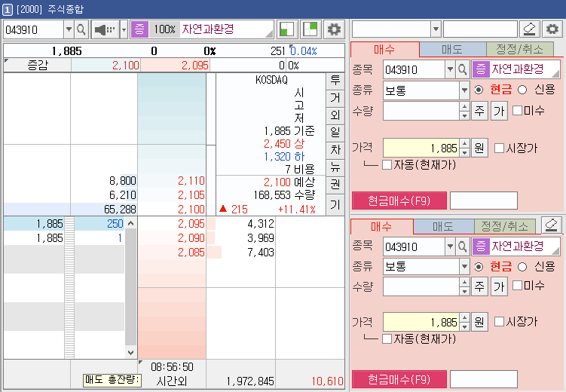Select 매수 tab in upper order panel
Viewport: 566px width, 392px height.
(385, 50)
